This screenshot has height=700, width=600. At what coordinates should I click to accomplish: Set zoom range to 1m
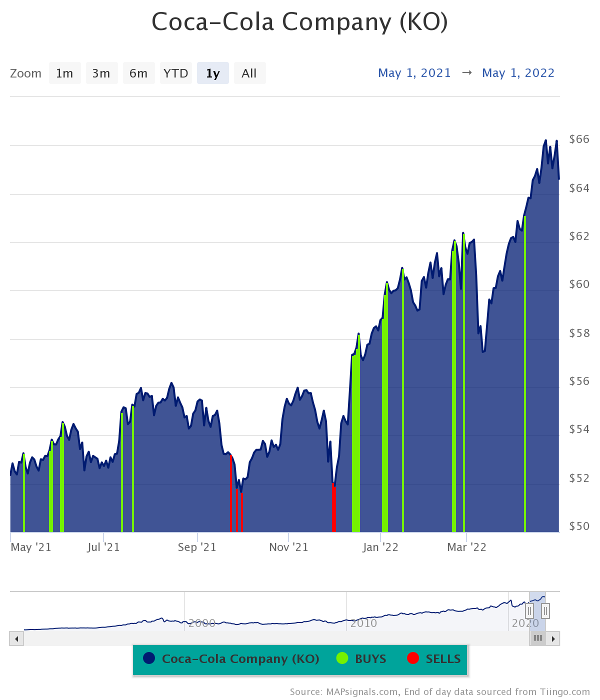[x=64, y=73]
